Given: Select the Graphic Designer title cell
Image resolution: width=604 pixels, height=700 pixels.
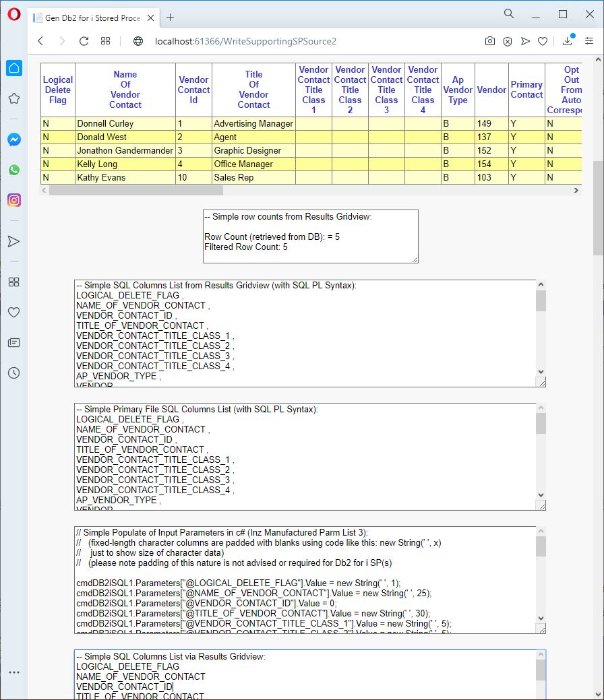Looking at the screenshot, I should [x=253, y=150].
